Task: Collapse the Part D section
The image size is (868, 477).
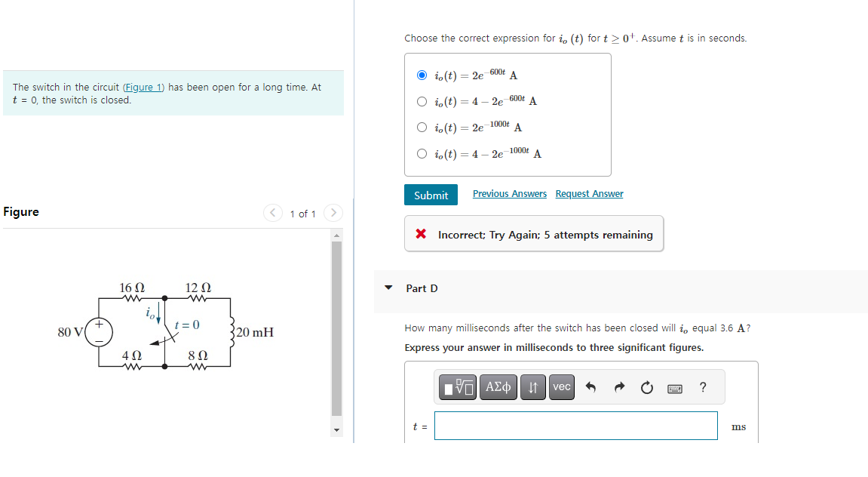Action: 388,288
